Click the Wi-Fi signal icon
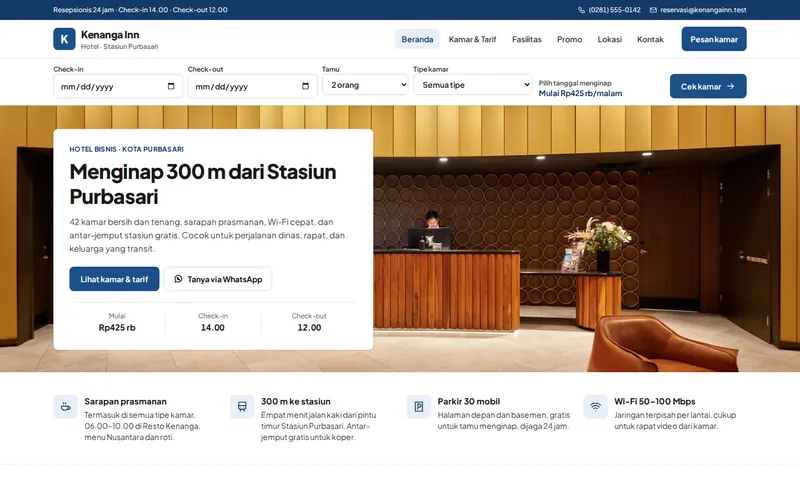 595,407
